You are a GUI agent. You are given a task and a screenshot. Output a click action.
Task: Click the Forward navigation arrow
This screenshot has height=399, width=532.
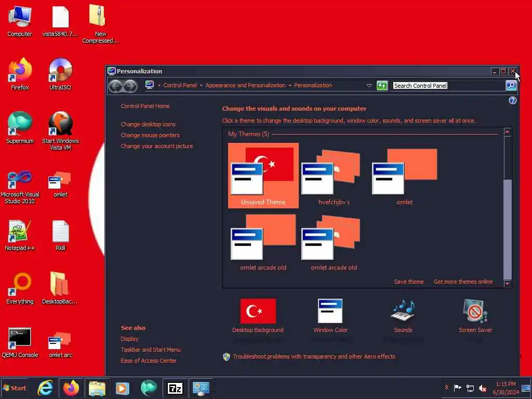coord(130,86)
